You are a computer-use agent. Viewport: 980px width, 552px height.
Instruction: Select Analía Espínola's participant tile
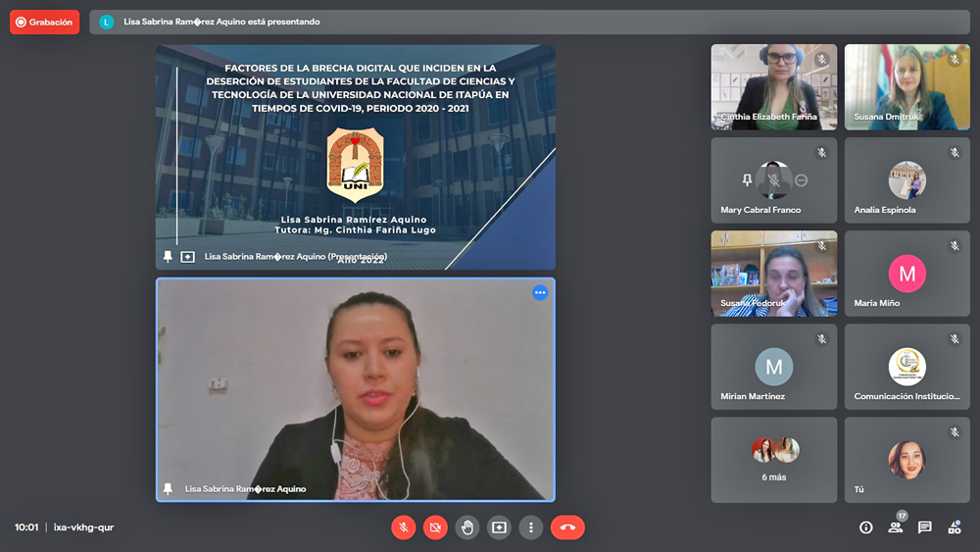(906, 180)
